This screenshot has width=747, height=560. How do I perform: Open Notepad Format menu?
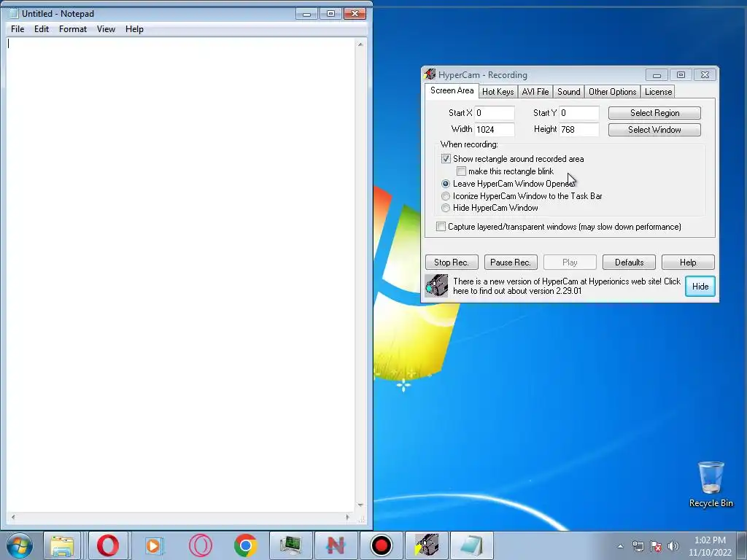click(73, 29)
